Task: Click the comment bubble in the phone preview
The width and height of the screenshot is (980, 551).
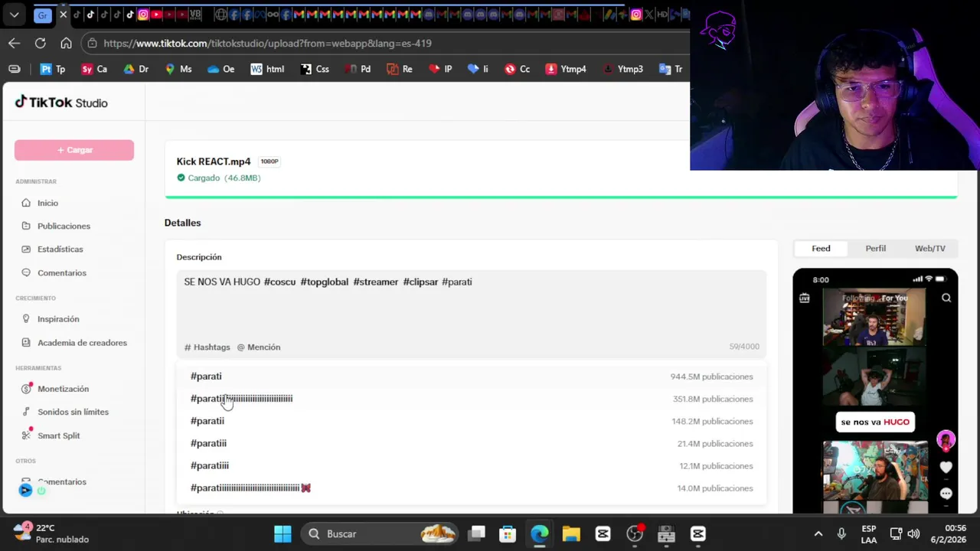Action: [x=946, y=494]
